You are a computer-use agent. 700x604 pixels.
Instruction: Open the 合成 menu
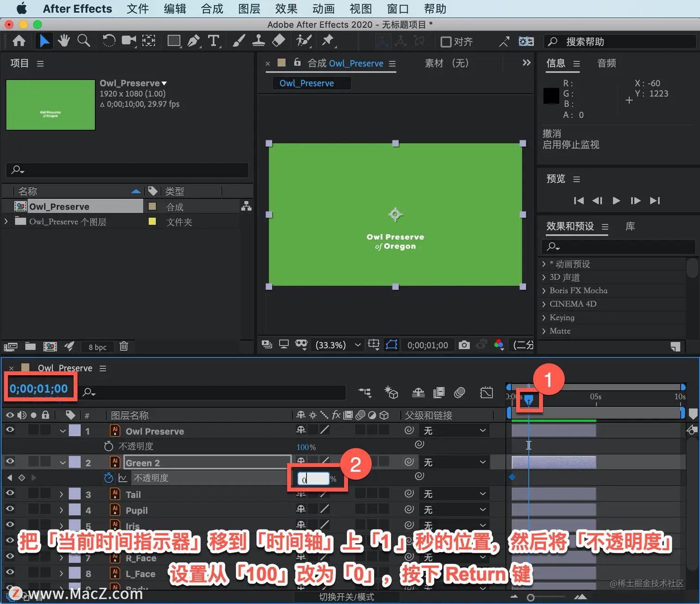pyautogui.click(x=212, y=9)
